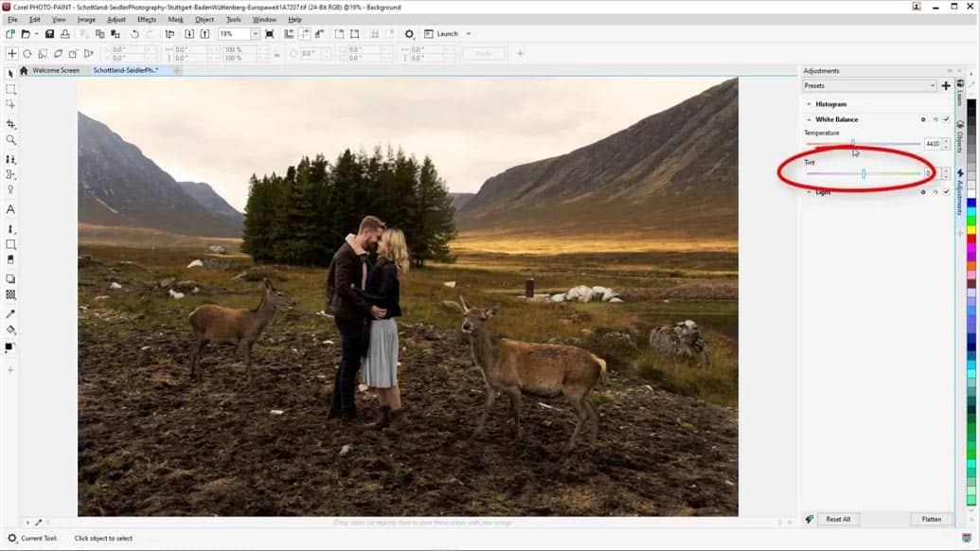Select the Zoom magnifier tool
The width and height of the screenshot is (980, 551).
pos(11,140)
